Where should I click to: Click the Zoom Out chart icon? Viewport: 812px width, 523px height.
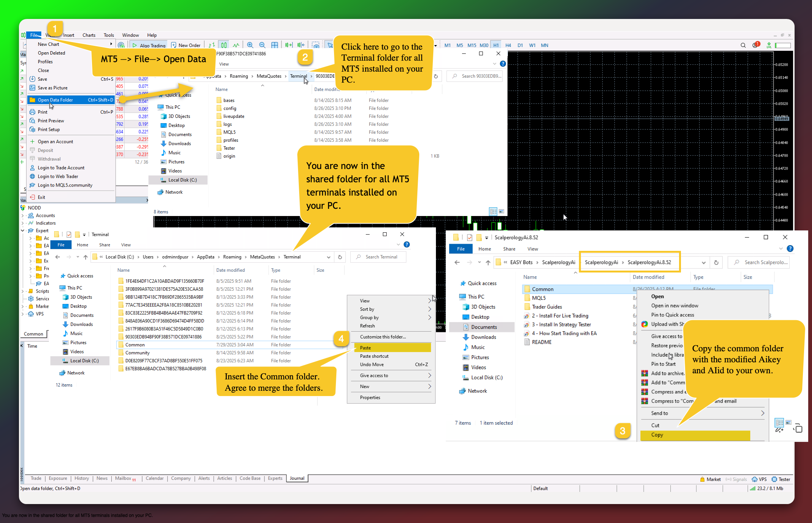click(x=262, y=45)
